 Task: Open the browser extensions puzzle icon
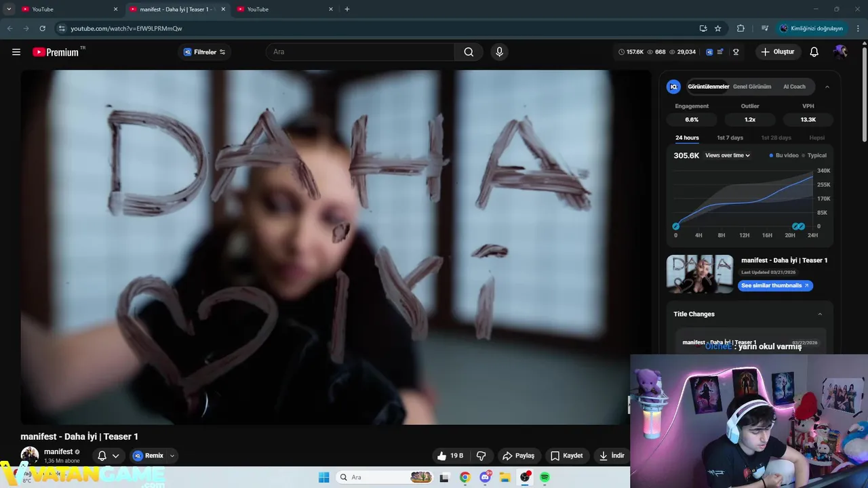pyautogui.click(x=741, y=28)
